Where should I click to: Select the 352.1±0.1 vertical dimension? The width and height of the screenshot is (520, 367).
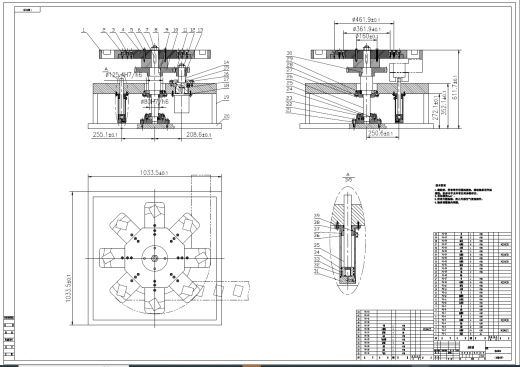click(444, 103)
